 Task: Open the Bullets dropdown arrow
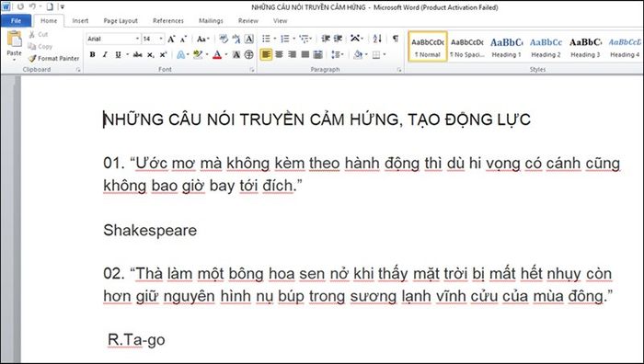pyautogui.click(x=274, y=39)
